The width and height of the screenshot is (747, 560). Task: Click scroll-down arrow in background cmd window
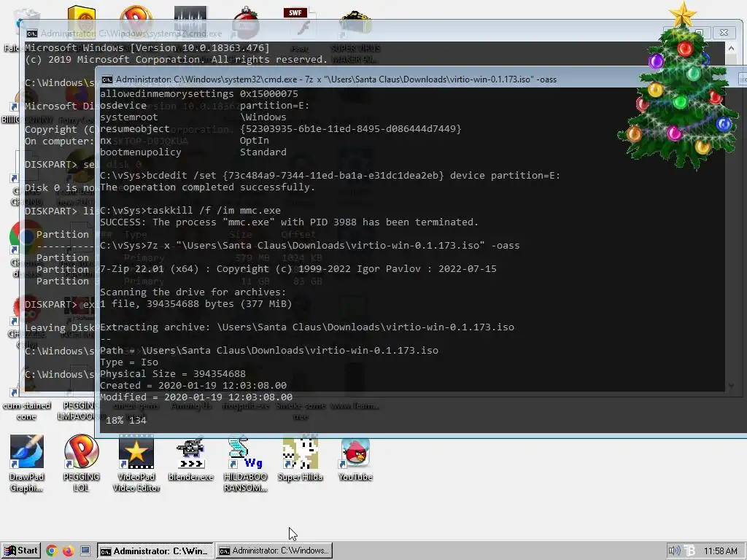[x=731, y=385]
